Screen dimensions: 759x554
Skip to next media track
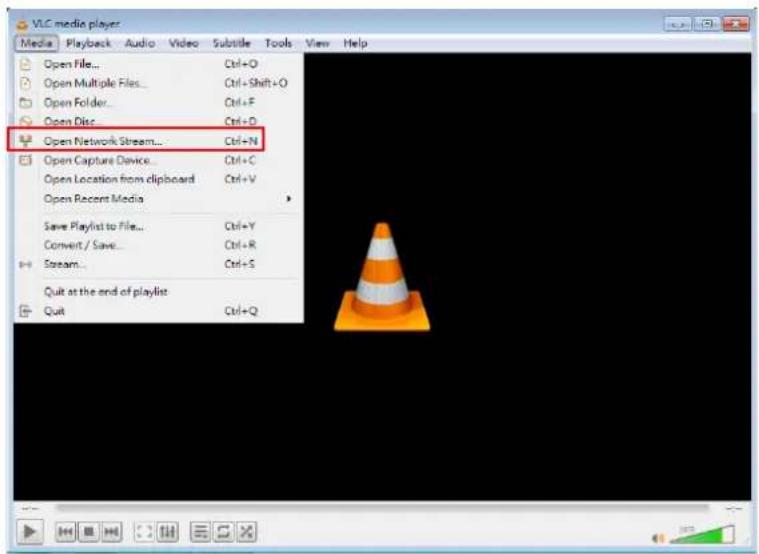click(111, 532)
